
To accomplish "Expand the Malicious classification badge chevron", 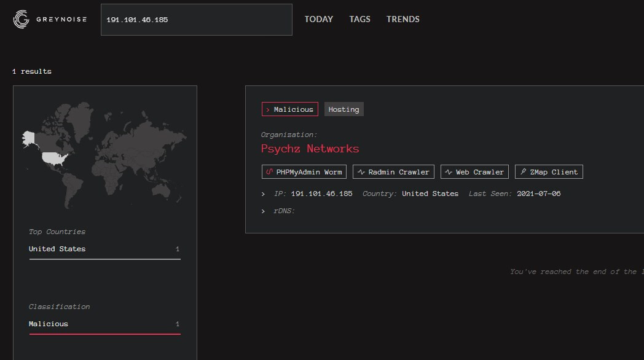I will pos(268,109).
